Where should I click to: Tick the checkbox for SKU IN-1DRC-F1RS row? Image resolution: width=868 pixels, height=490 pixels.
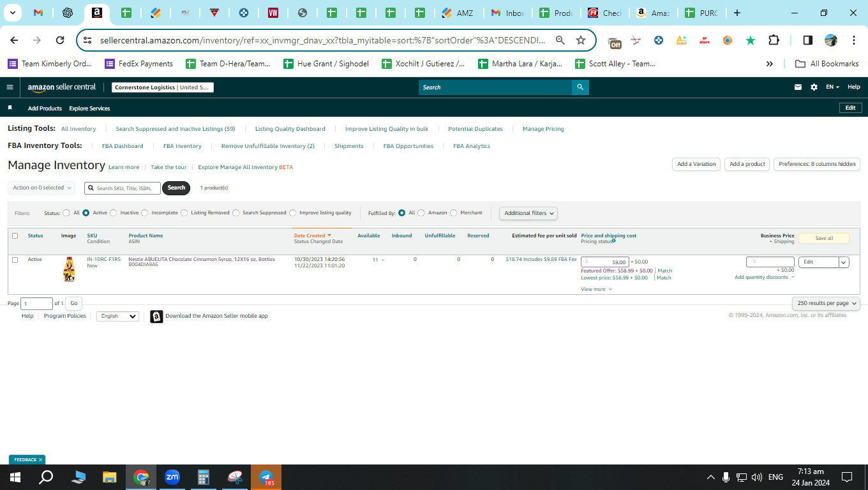pos(15,260)
